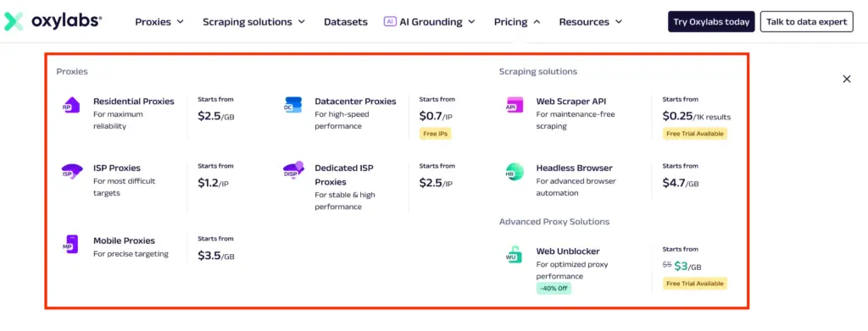Click the Mobile Proxies MP icon
868x331 pixels.
click(x=70, y=244)
